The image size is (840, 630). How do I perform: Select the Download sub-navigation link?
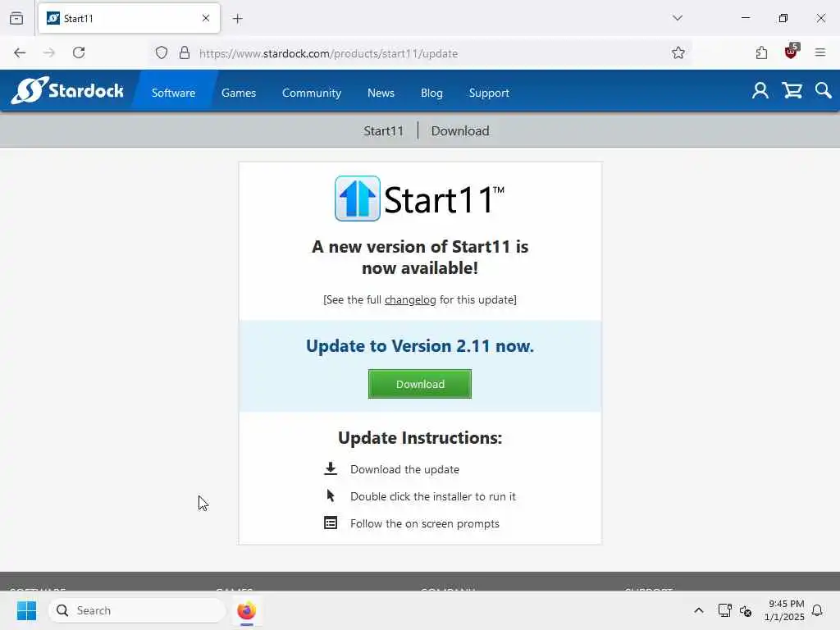tap(460, 130)
